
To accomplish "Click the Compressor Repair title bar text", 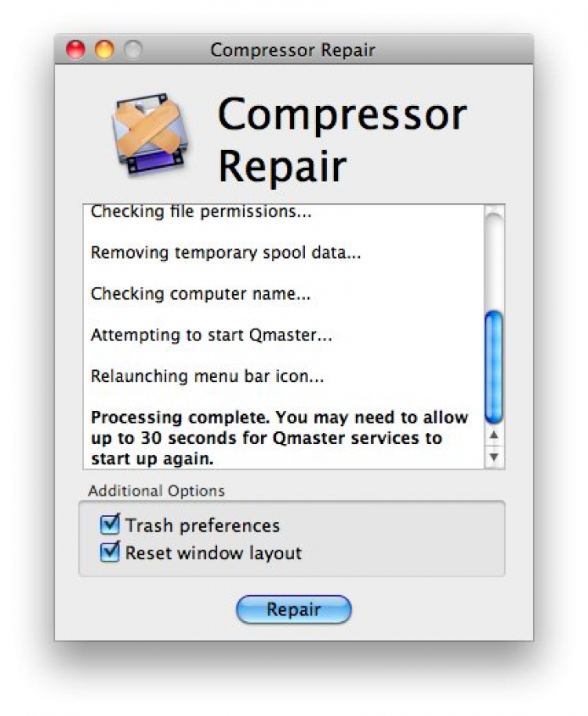I will tap(292, 51).
